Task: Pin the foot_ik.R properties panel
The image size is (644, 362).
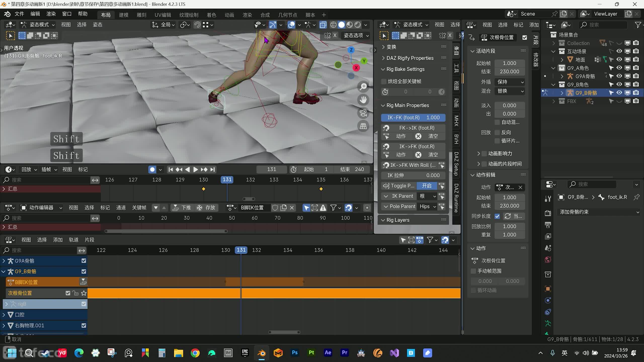Action: (636, 197)
